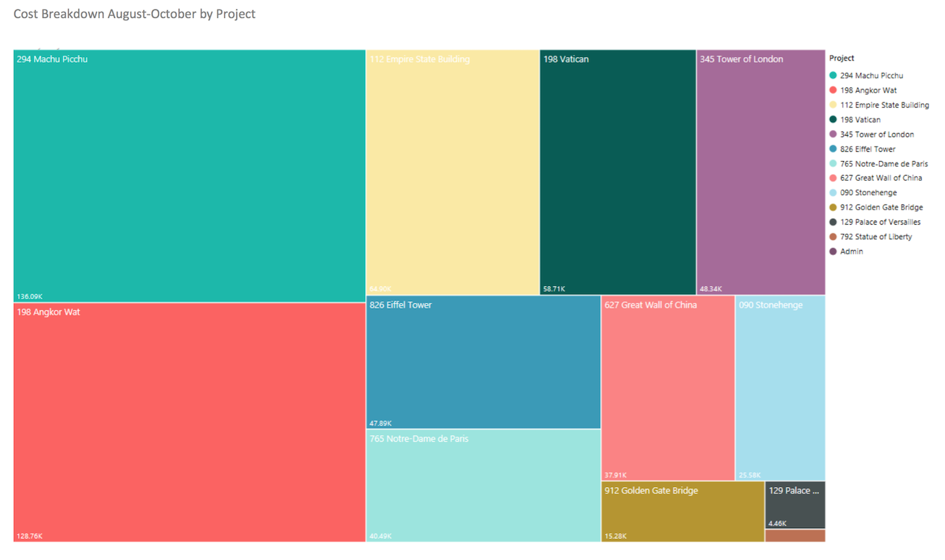Select the 826 Eiffel Tower tile
945x560 pixels.
(483, 362)
